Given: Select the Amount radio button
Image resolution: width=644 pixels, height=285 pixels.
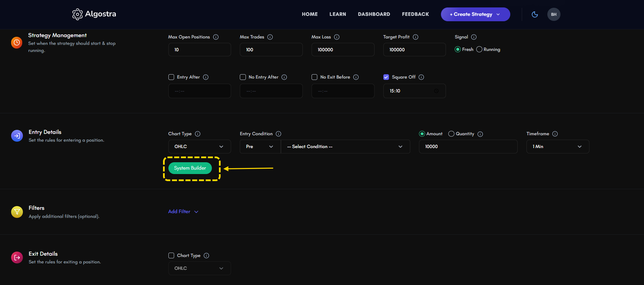Looking at the screenshot, I should point(422,134).
